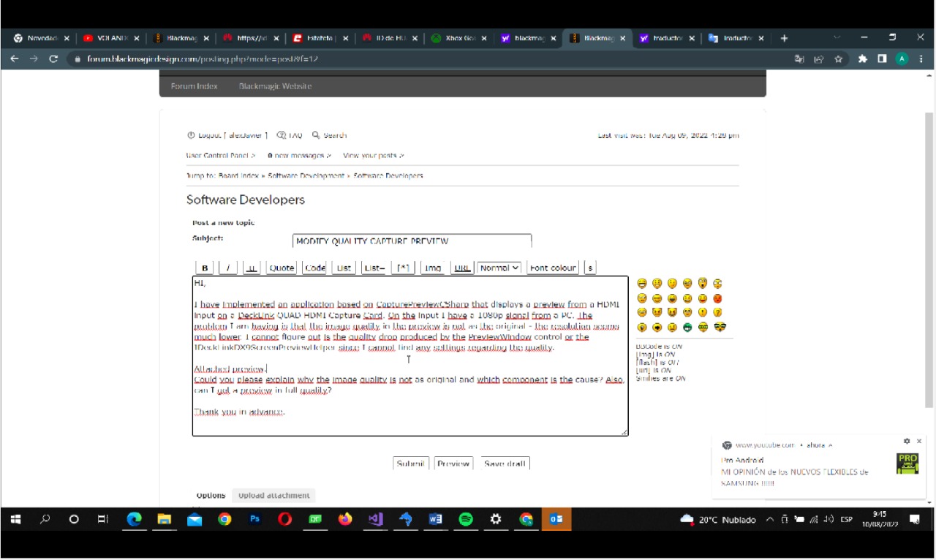936x560 pixels.
Task: Open View your posts
Action: tap(373, 156)
